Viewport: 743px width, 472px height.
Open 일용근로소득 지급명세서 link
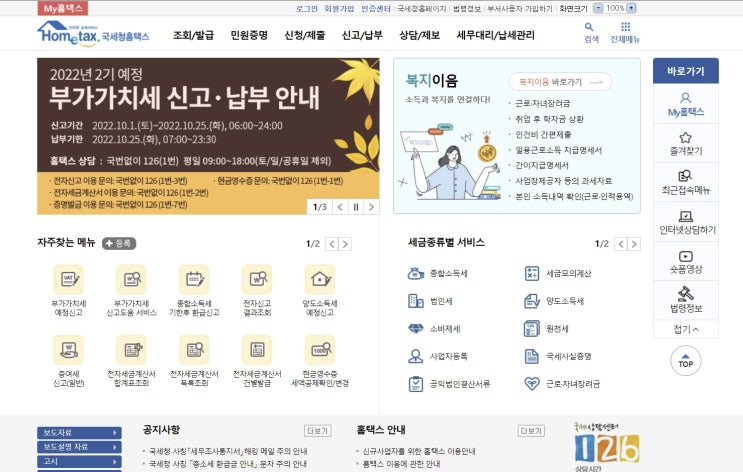(x=558, y=150)
